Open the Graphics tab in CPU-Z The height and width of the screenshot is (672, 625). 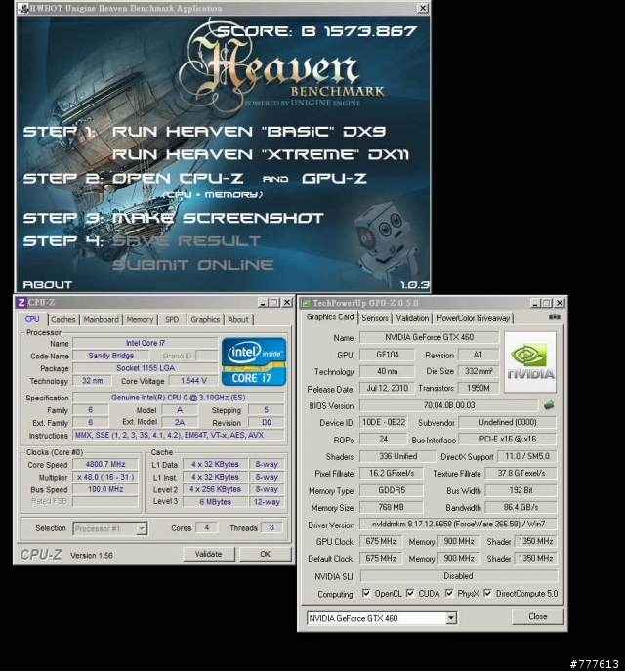[x=205, y=319]
